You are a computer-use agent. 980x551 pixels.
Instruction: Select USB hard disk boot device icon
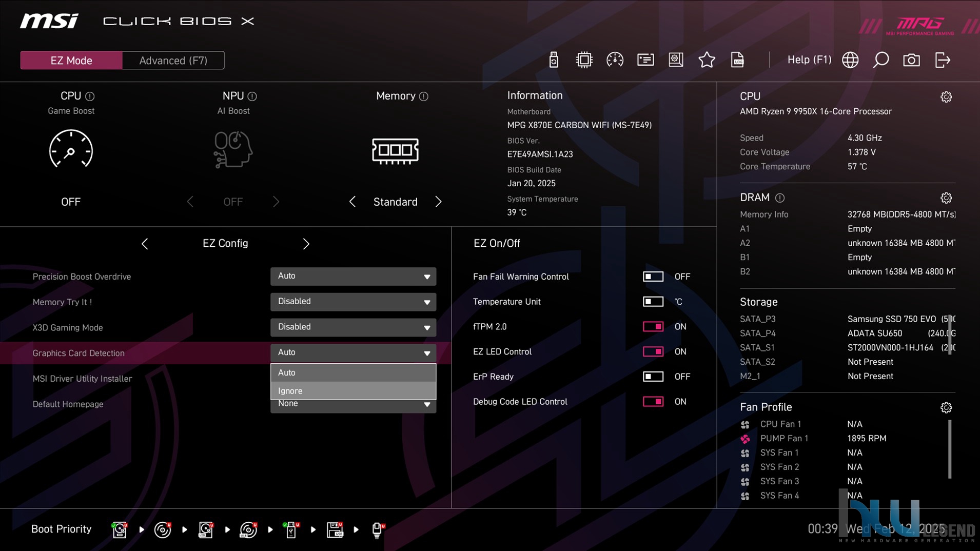pos(206,529)
